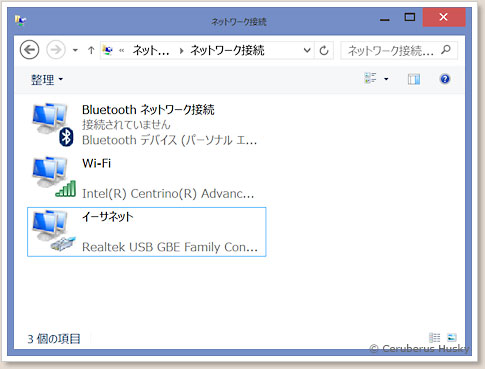Maximize the ネットワーク接続 window
The width and height of the screenshot is (485, 369).
click(410, 18)
